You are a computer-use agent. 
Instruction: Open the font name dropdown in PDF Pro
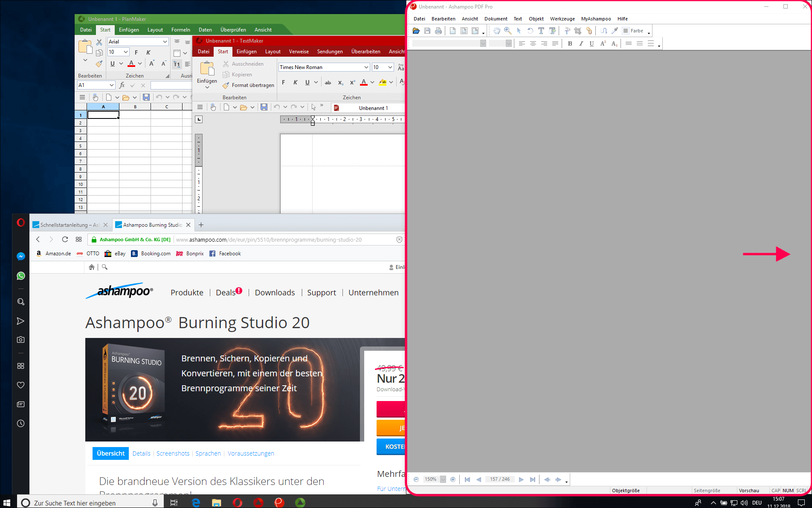tap(483, 43)
